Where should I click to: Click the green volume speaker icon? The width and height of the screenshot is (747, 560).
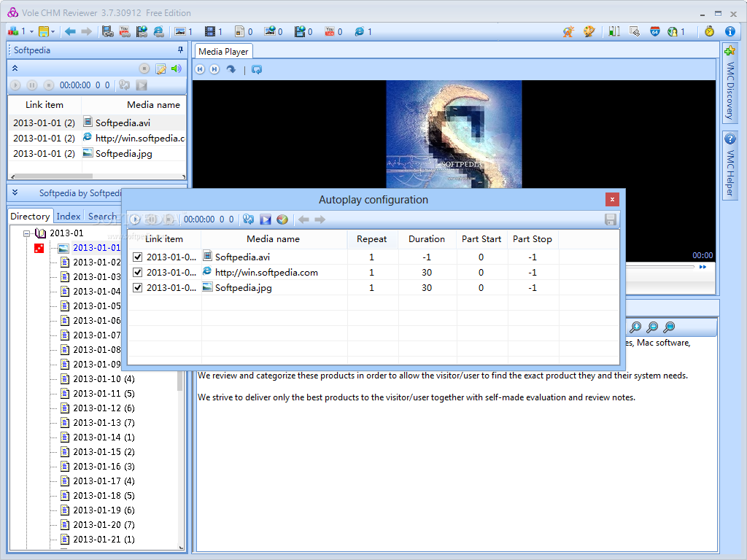tap(177, 69)
